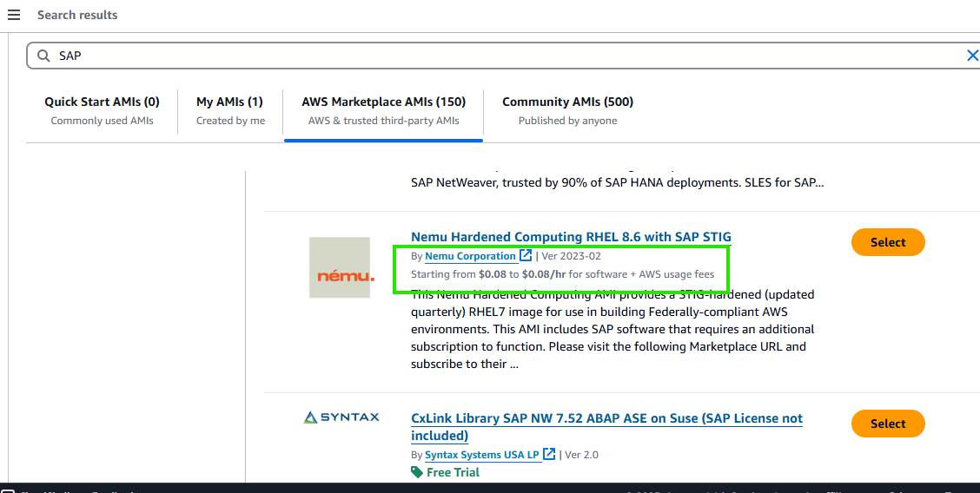Click the green Free Trial tag icon
This screenshot has width=980, height=493.
(417, 472)
